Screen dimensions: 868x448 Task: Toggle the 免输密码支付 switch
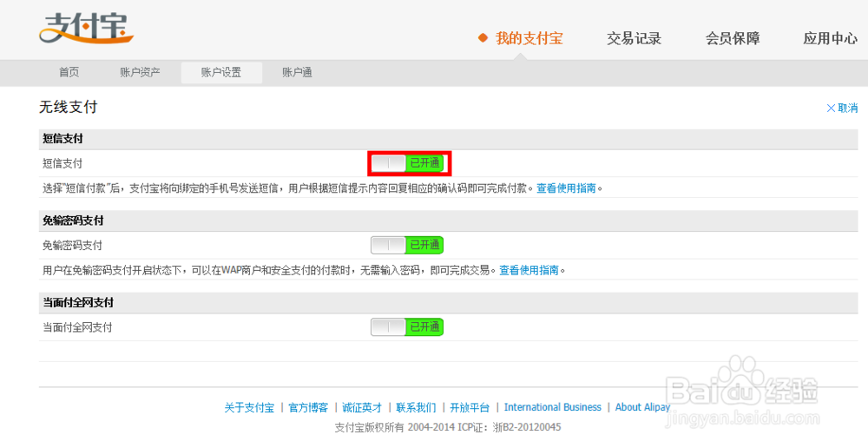[x=407, y=245]
